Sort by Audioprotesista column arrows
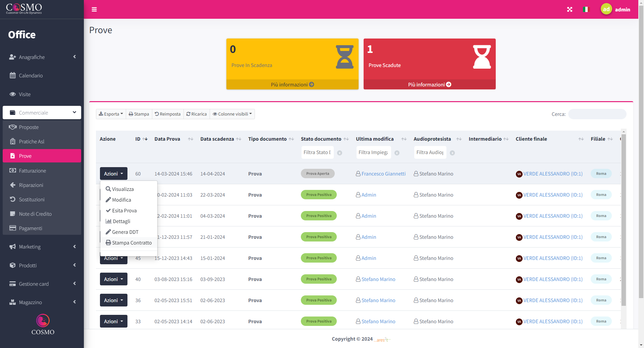The height and width of the screenshot is (348, 644). tap(459, 139)
